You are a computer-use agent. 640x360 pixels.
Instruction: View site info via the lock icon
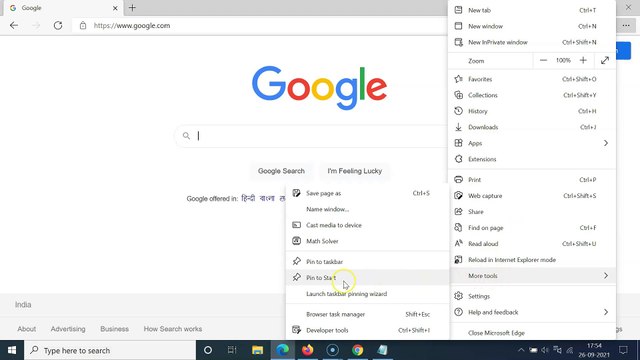click(x=83, y=25)
